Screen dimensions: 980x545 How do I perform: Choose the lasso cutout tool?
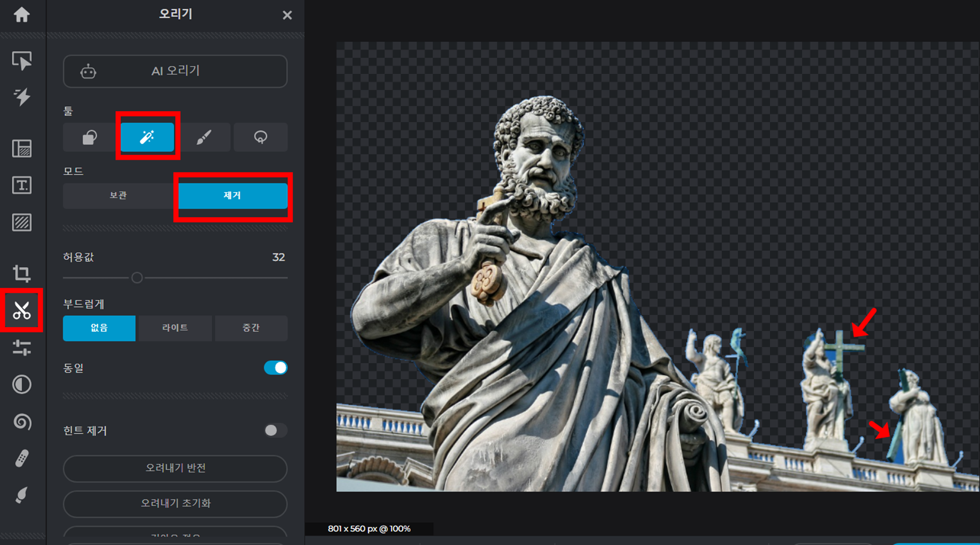click(x=261, y=137)
